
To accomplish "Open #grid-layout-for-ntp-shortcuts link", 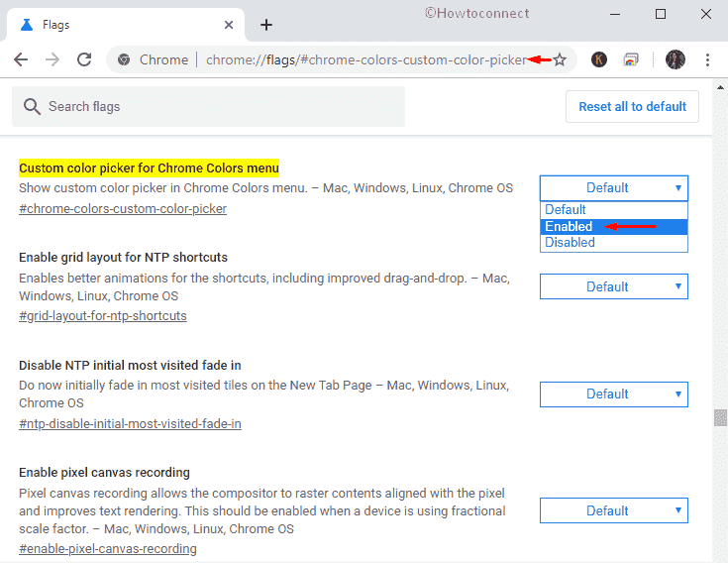I will [103, 316].
